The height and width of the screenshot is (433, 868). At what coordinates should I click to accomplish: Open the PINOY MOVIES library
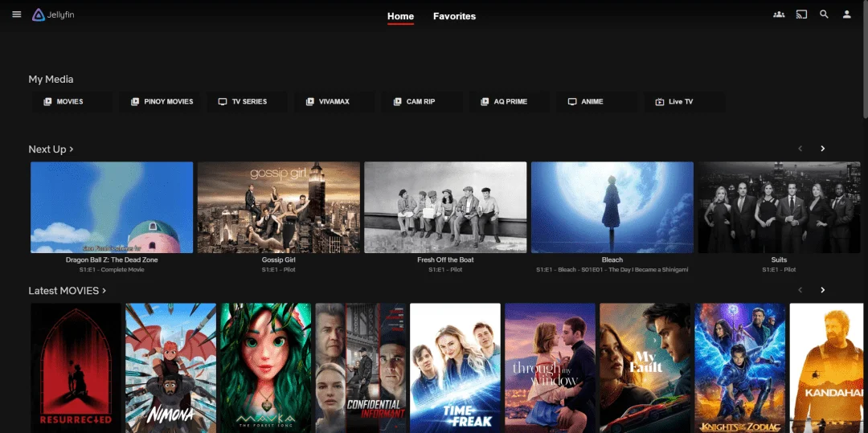(x=160, y=102)
